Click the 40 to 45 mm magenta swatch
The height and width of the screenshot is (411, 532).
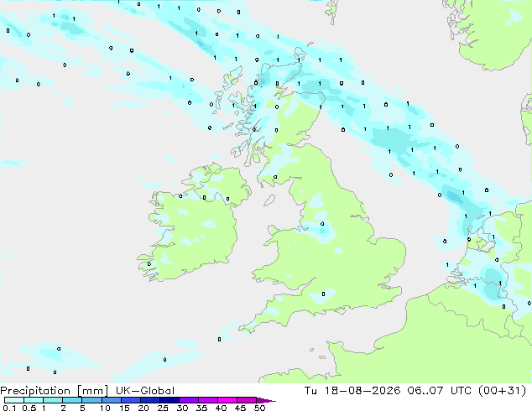tap(227, 400)
